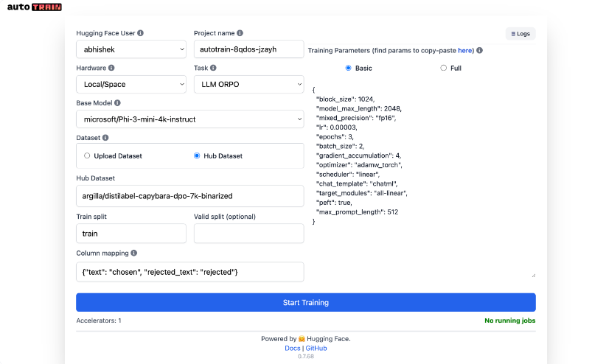Click the empty Valid split field

point(248,234)
